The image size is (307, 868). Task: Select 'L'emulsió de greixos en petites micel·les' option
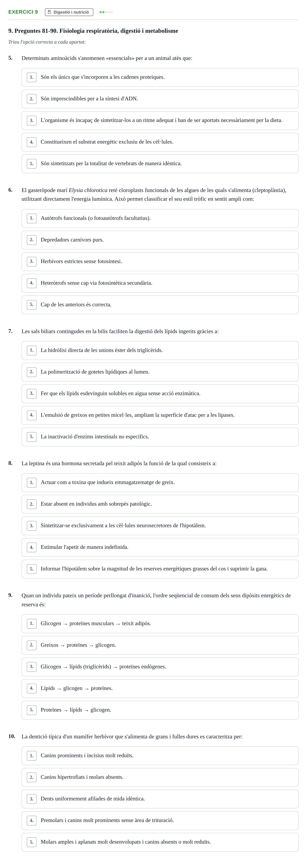coord(160,415)
